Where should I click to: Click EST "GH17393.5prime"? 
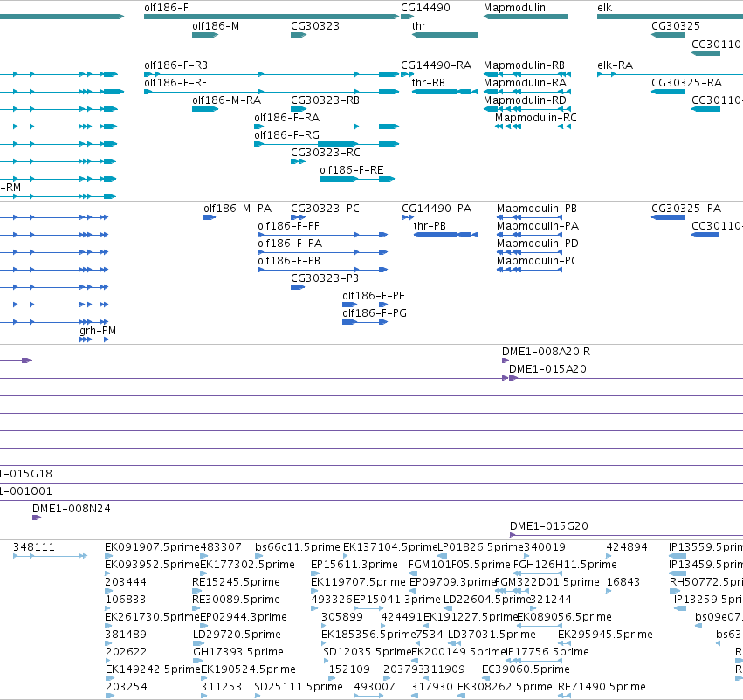pos(237,652)
